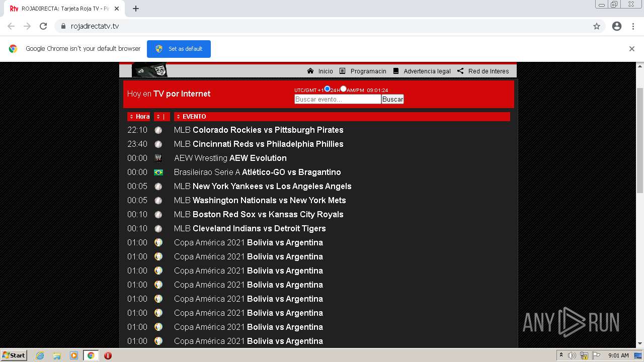644x362 pixels.
Task: Click the address bar URL rojadirectatv.tv
Action: (95, 26)
